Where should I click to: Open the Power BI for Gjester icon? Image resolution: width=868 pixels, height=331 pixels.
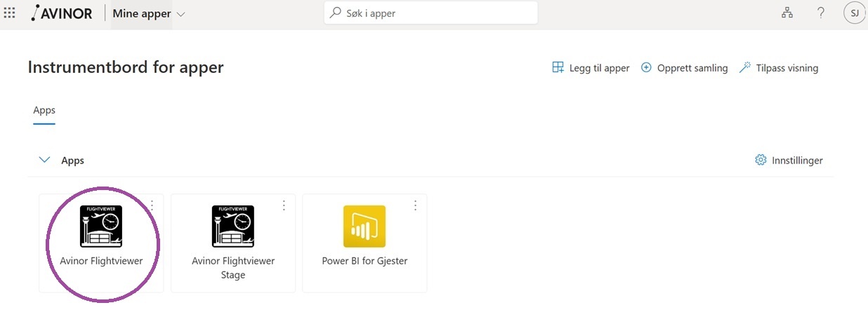[364, 227]
